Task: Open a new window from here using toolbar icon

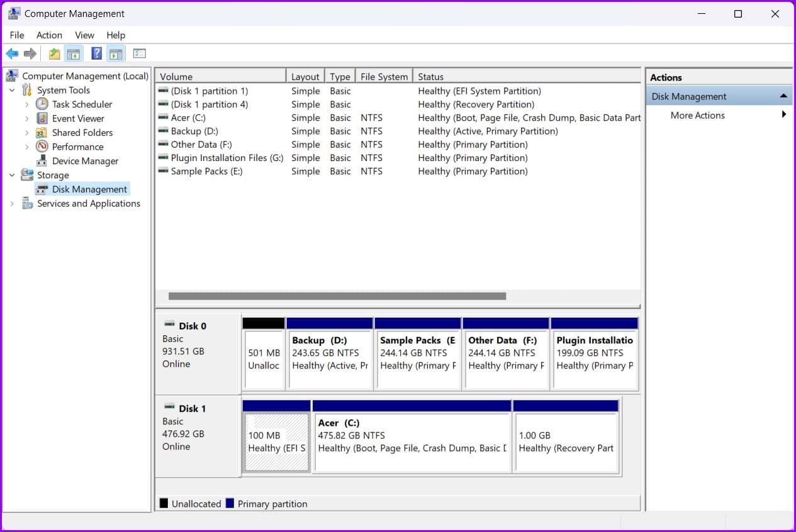Action: tap(54, 53)
